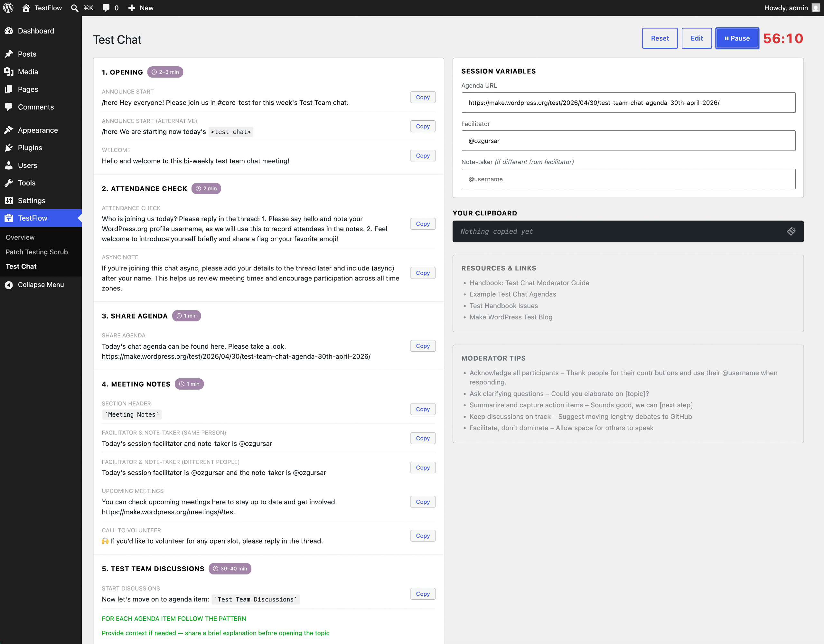Click the Collapse Menu arrow icon
The image size is (824, 644).
(9, 285)
